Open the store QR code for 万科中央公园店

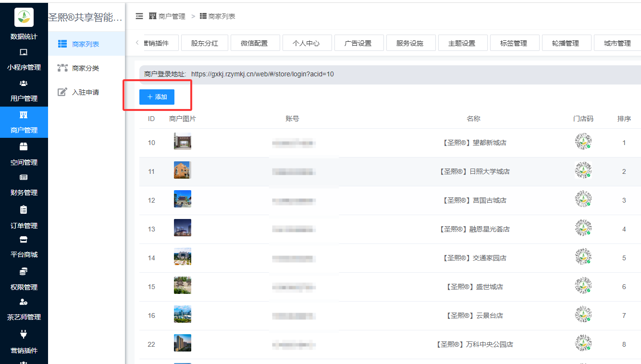[583, 343]
